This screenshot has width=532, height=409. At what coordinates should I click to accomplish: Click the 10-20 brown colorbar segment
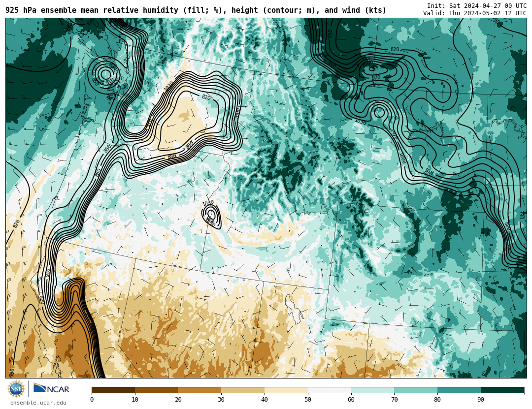(157, 390)
